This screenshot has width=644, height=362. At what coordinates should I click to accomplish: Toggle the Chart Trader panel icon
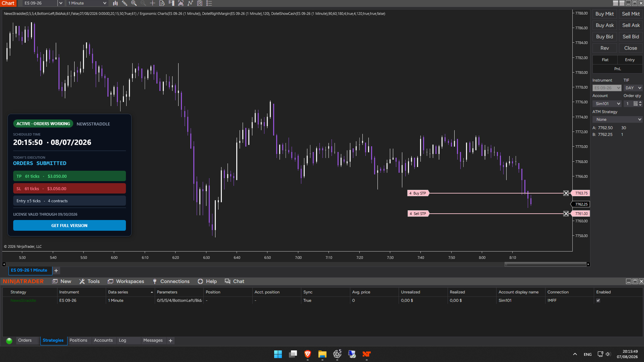(171, 3)
